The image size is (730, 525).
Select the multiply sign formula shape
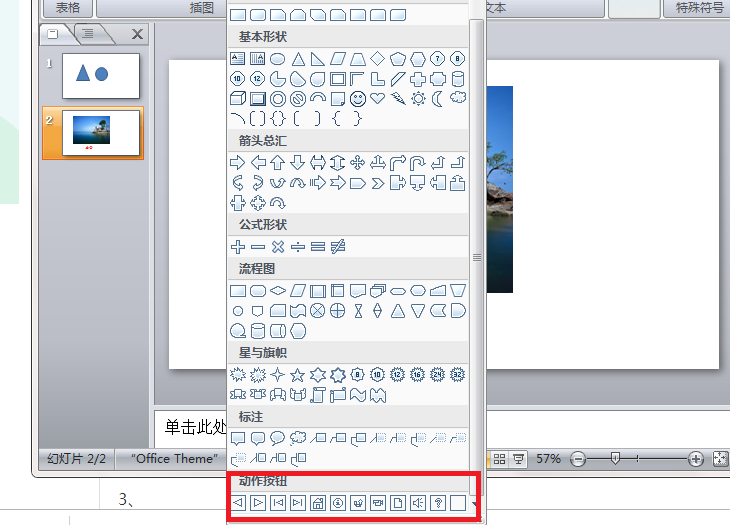tap(278, 247)
